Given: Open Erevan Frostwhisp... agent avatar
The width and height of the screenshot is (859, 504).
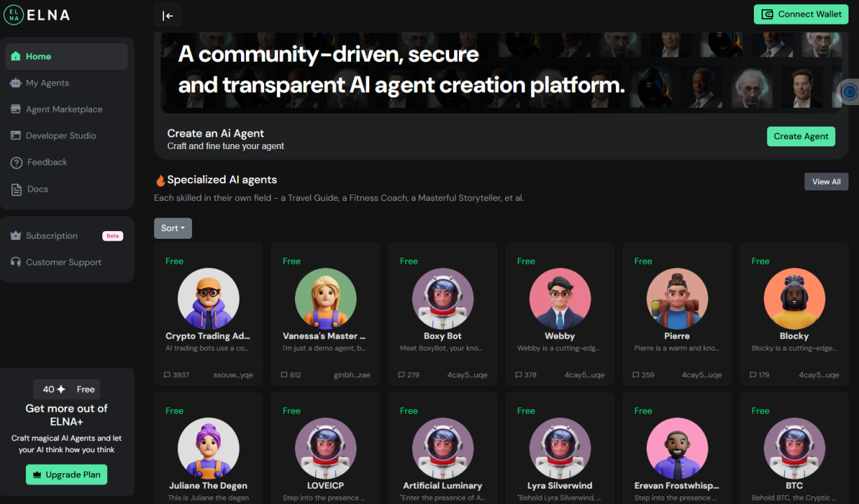Looking at the screenshot, I should coord(677,449).
